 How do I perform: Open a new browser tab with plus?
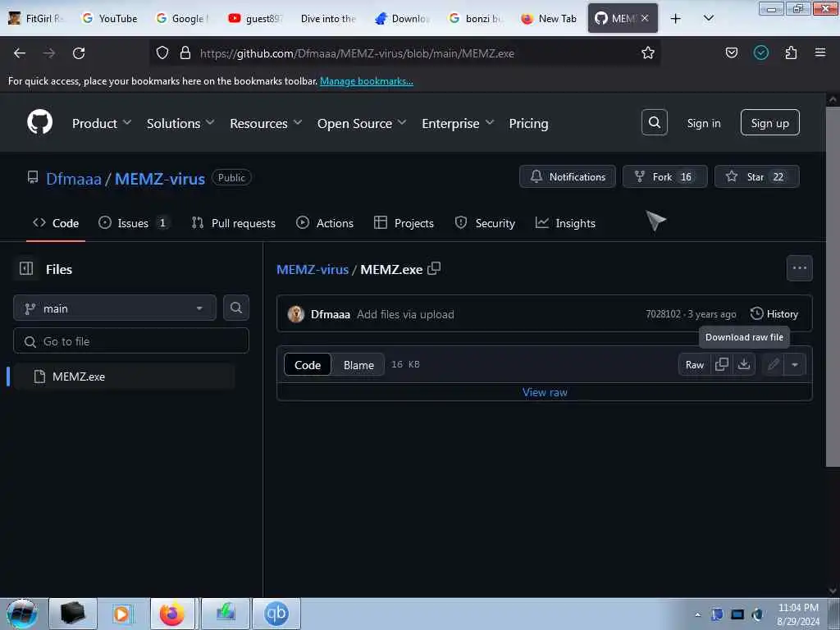click(676, 18)
